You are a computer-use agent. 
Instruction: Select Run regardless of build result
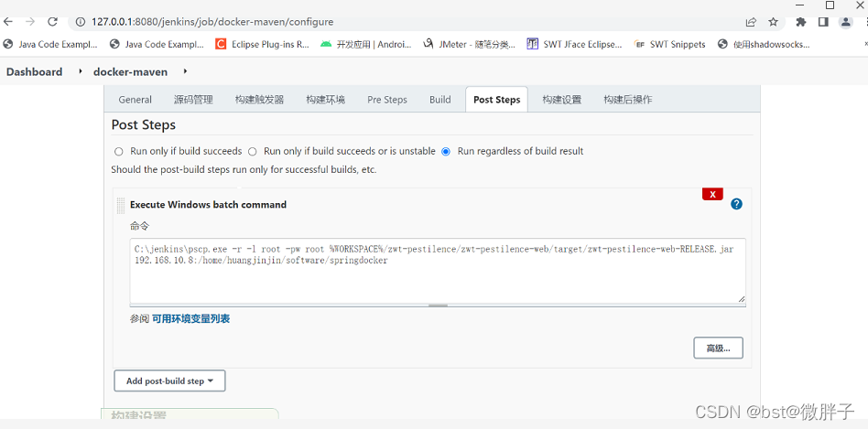(x=446, y=152)
